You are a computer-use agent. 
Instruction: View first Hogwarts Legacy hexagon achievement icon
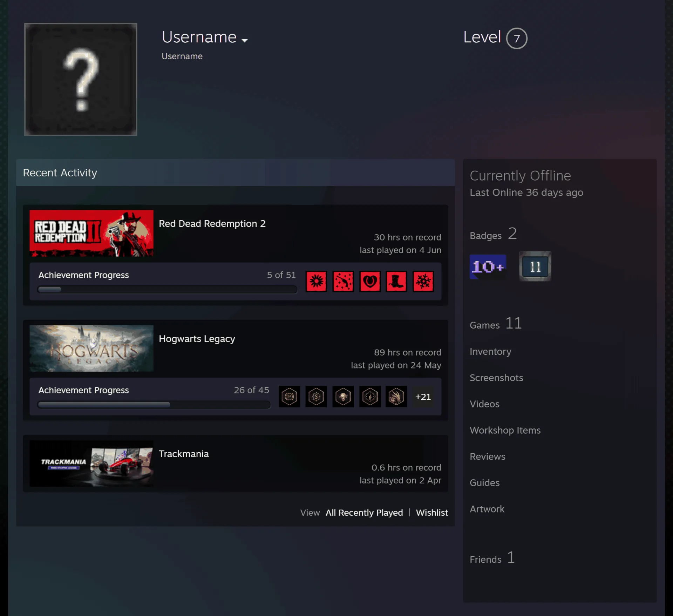289,397
